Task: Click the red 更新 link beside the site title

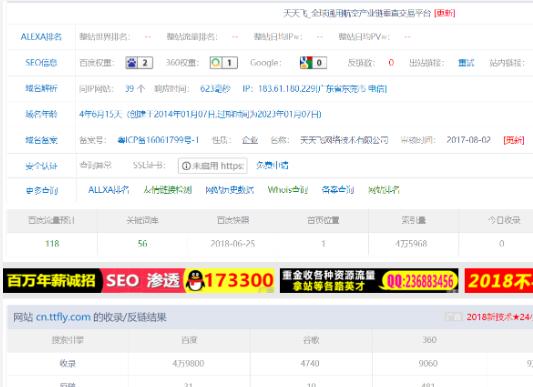Action: tap(444, 13)
